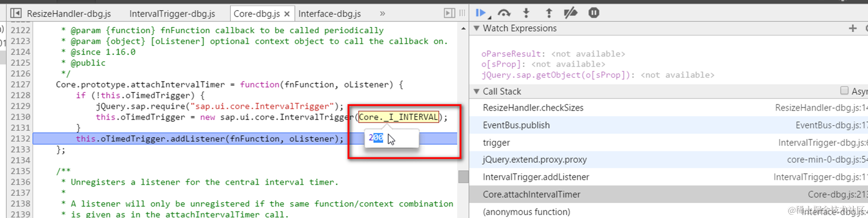Add a new watch expression

(x=853, y=28)
